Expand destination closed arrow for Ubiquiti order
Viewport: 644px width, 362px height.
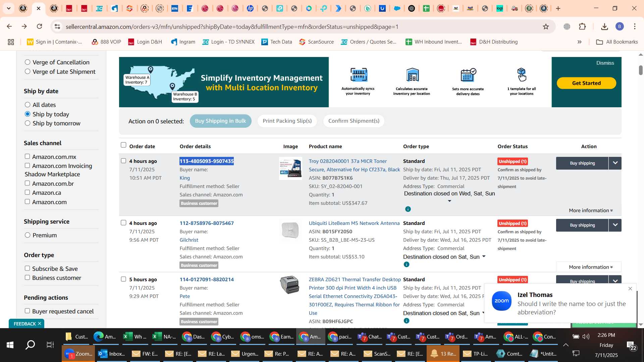pos(484,256)
